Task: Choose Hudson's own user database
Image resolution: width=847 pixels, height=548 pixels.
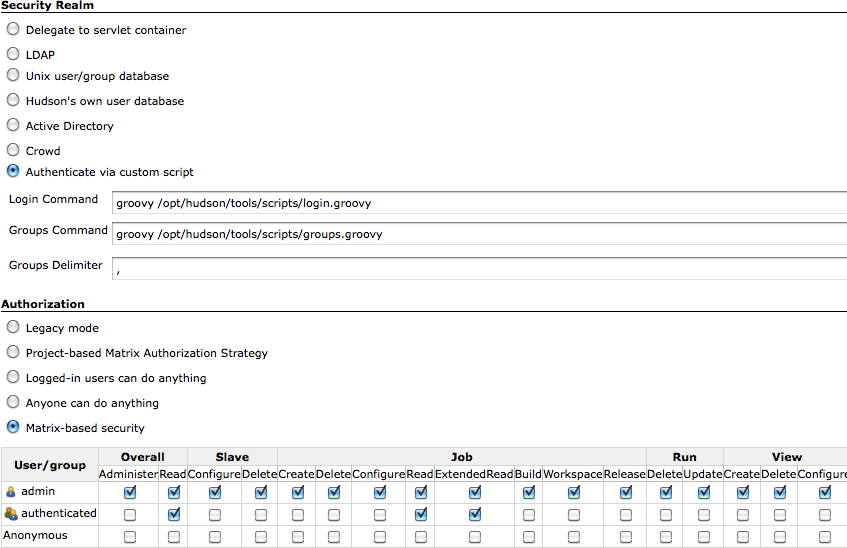Action: point(13,100)
